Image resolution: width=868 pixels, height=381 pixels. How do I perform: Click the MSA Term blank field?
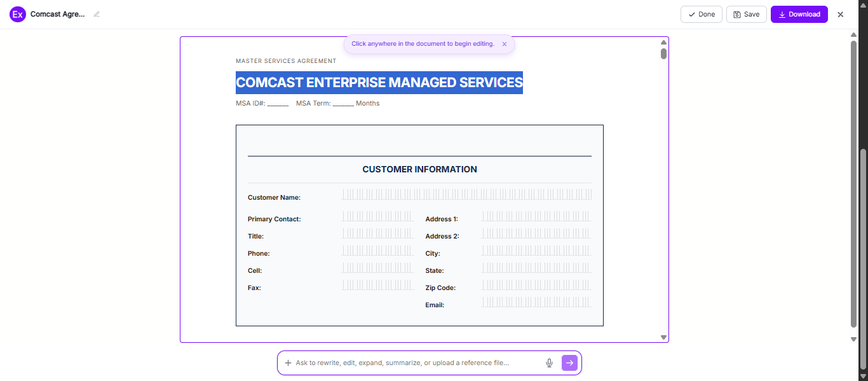point(343,104)
